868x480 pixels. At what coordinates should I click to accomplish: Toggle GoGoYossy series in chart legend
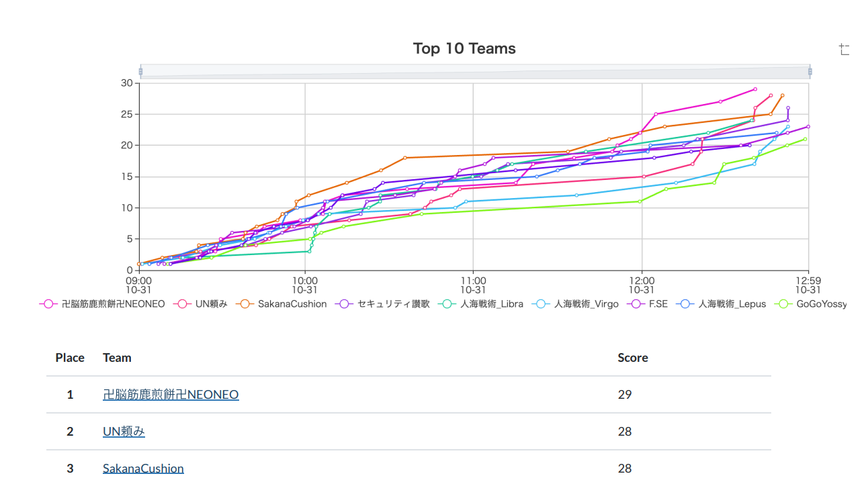tap(811, 304)
